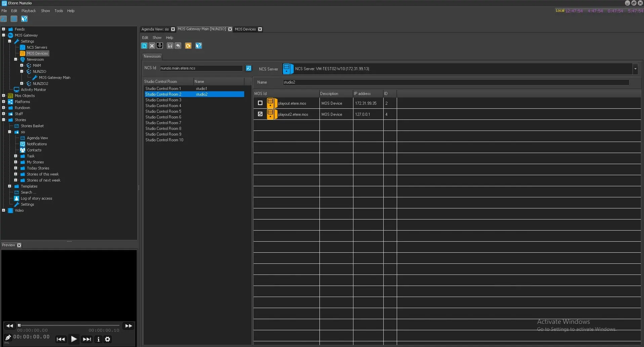Open Activity Monitor in the tree
This screenshot has height=347, width=644.
pyautogui.click(x=33, y=90)
